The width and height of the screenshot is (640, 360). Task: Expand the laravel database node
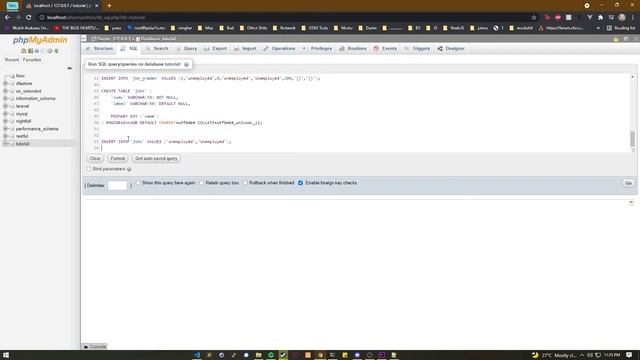[5, 106]
